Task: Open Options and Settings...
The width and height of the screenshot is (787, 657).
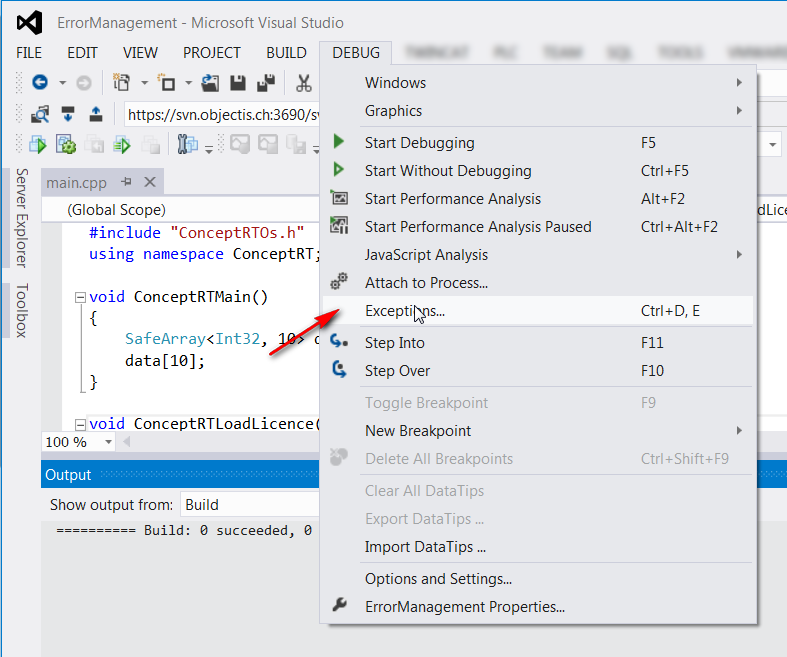Action: pos(538,579)
